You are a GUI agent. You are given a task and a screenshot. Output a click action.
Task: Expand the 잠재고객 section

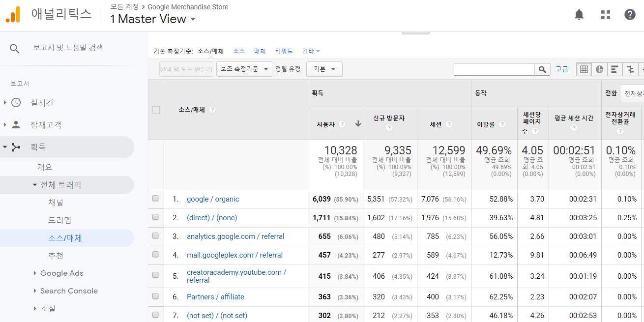click(x=5, y=125)
